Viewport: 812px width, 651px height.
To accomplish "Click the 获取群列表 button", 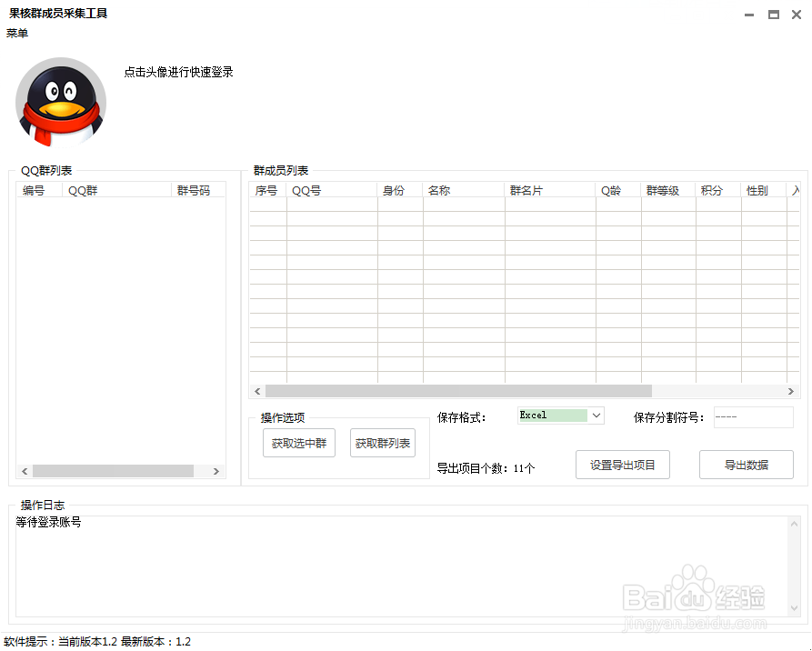I will click(x=382, y=442).
